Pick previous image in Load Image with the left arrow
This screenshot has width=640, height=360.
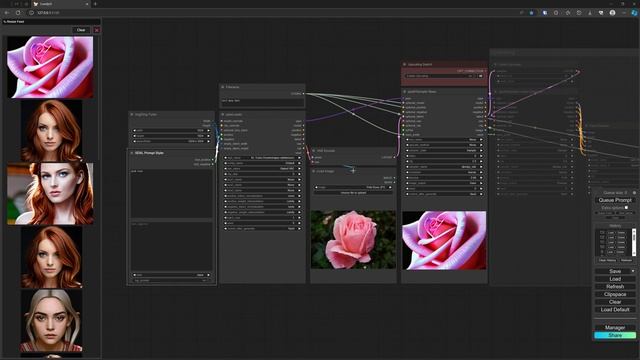point(316,187)
